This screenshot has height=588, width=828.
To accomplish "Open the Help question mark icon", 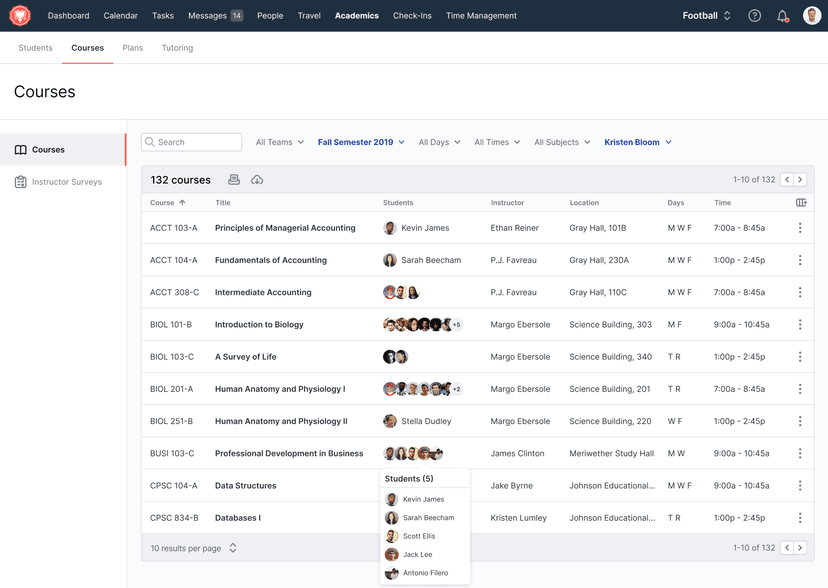I will pyautogui.click(x=753, y=15).
